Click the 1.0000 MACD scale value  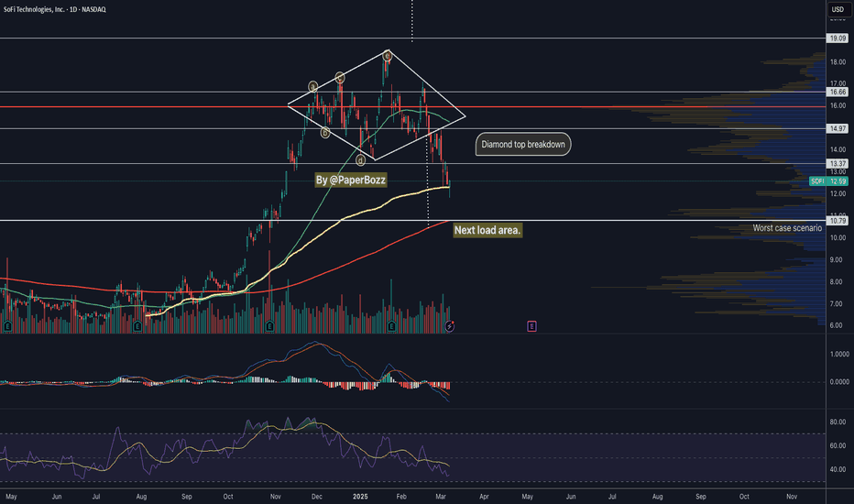(x=839, y=354)
